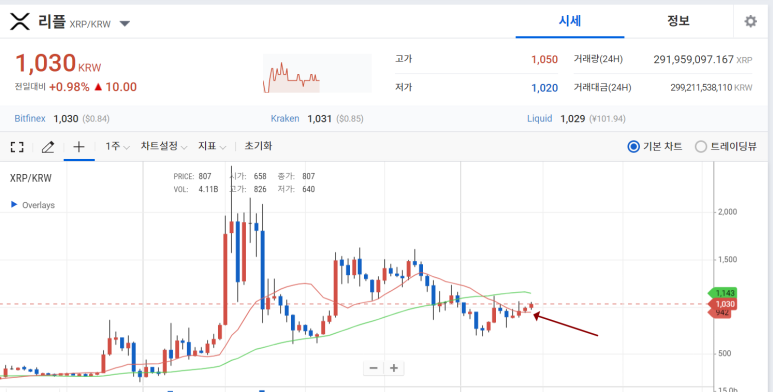Click the XRP Ripple logo icon
The image size is (773, 392).
[x=20, y=22]
